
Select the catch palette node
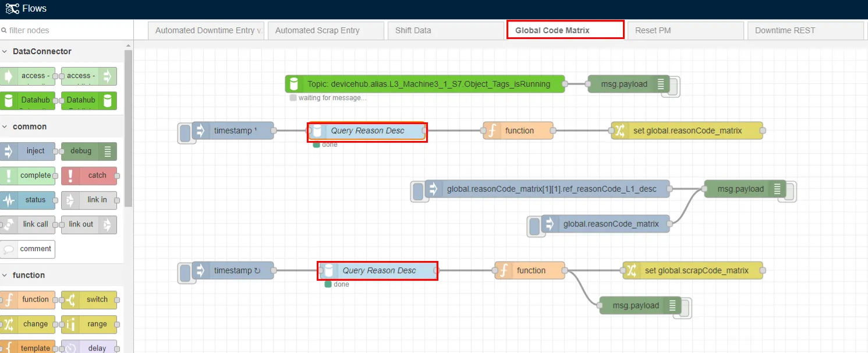pos(88,175)
